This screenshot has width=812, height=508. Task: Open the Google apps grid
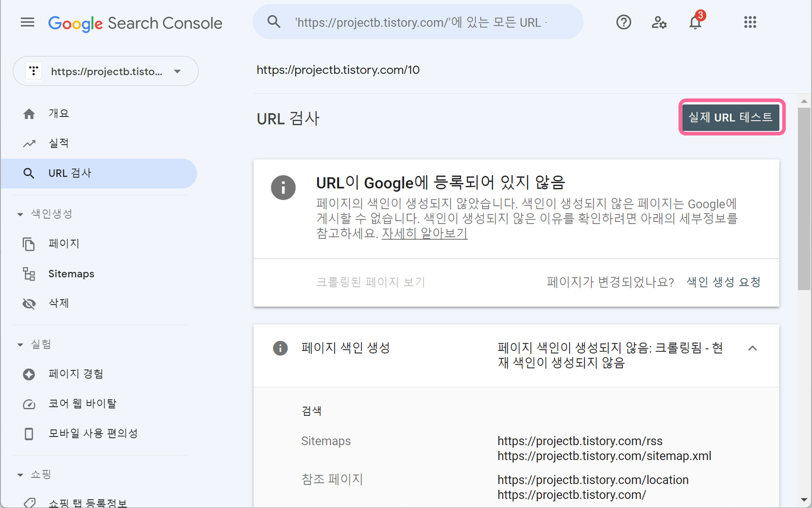pyautogui.click(x=750, y=22)
